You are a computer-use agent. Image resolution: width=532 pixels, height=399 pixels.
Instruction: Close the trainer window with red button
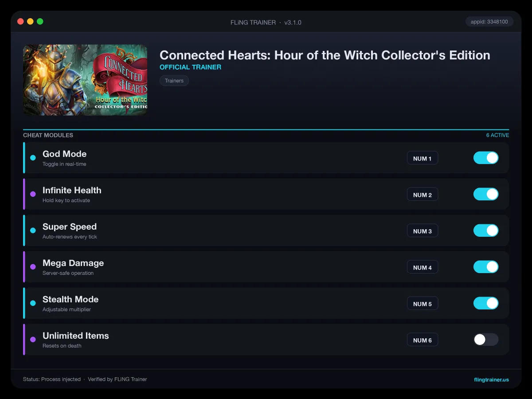(x=20, y=21)
